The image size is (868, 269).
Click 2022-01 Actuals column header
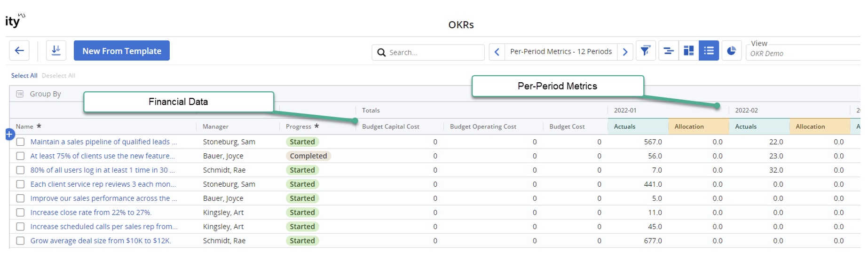pyautogui.click(x=638, y=127)
